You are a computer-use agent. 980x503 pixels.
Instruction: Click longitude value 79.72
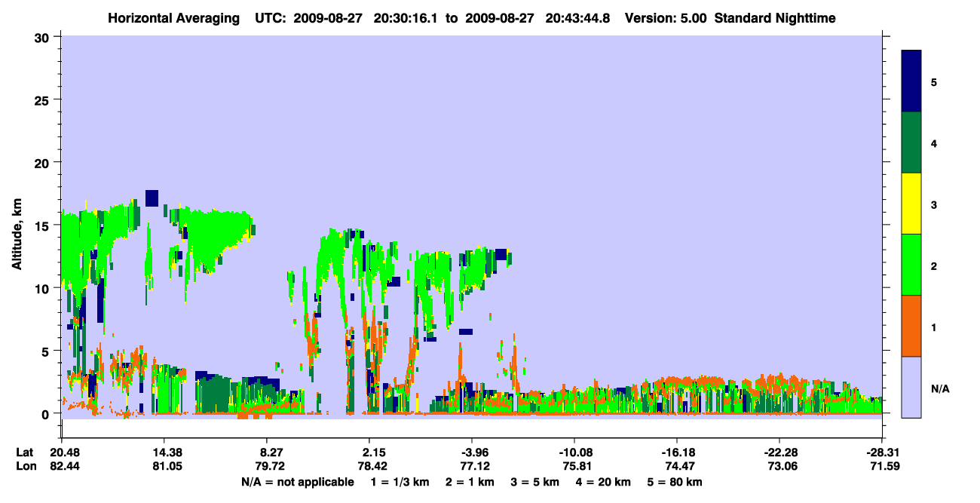point(271,466)
